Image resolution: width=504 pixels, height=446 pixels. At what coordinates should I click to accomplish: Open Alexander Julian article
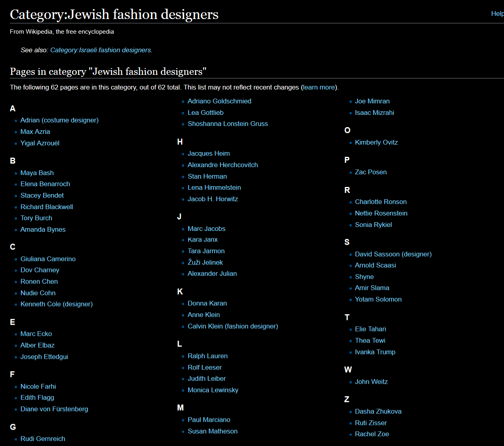212,273
